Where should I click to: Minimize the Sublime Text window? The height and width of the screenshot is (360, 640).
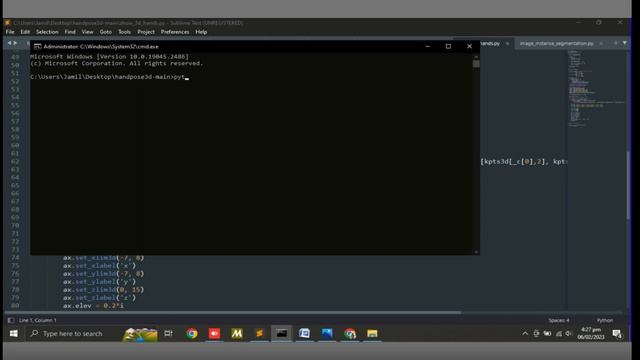click(579, 22)
